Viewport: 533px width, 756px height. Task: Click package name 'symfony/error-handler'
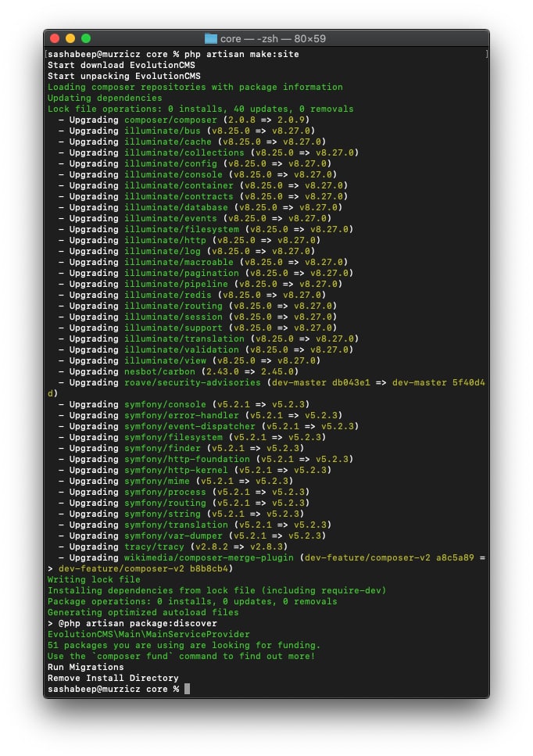(x=181, y=415)
